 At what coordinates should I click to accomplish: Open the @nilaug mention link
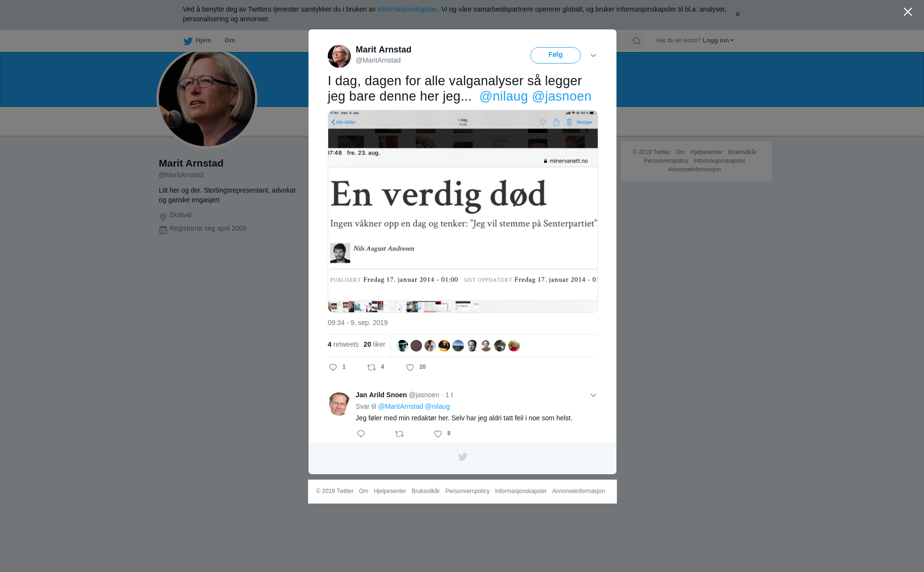(x=503, y=96)
